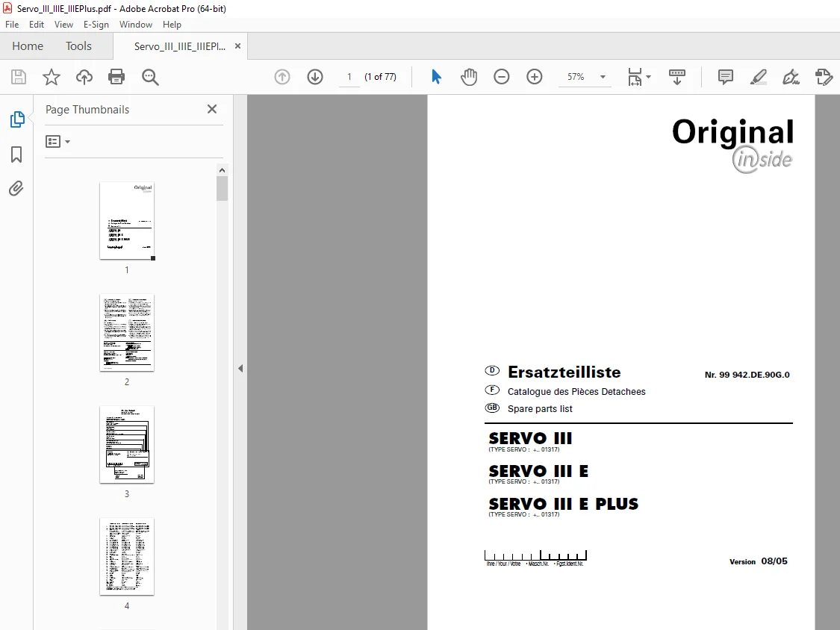Image resolution: width=840 pixels, height=630 pixels.
Task: Zoom in with plus icon
Action: coord(534,77)
